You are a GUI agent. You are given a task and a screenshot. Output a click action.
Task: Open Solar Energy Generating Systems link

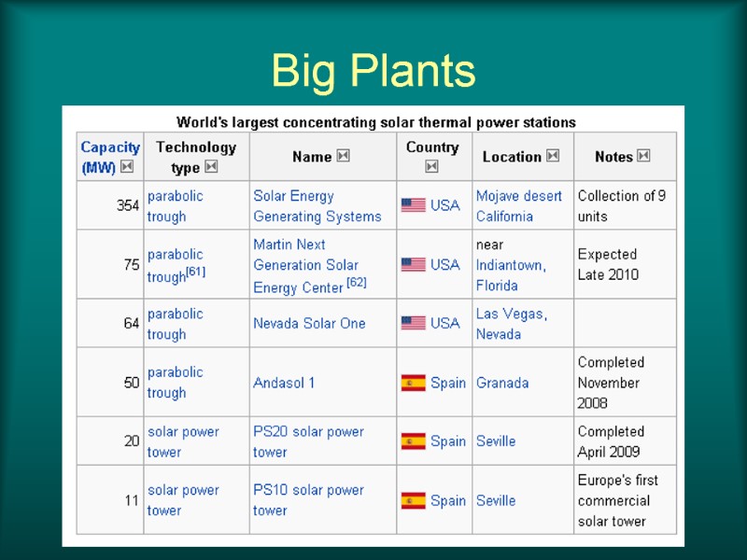pyautogui.click(x=317, y=205)
